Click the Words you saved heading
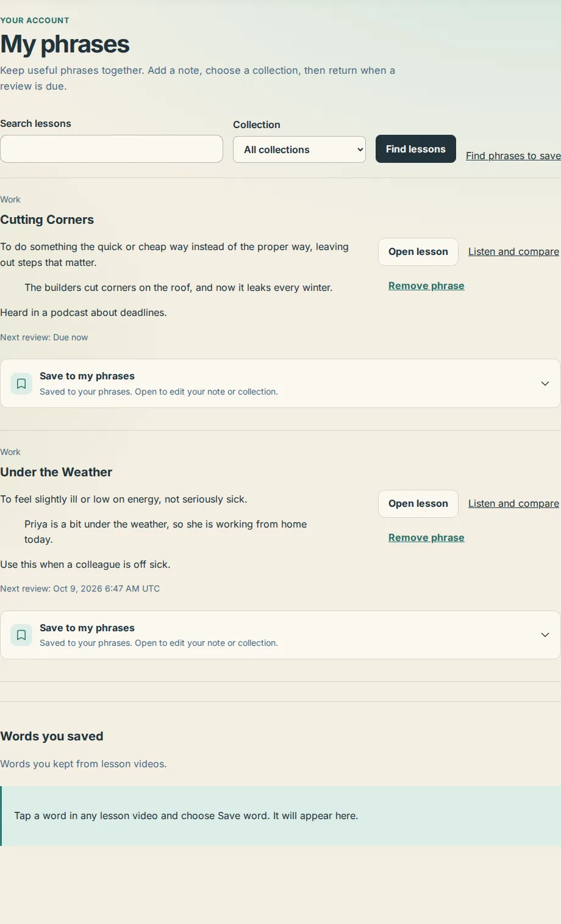The width and height of the screenshot is (561, 924). click(x=52, y=736)
